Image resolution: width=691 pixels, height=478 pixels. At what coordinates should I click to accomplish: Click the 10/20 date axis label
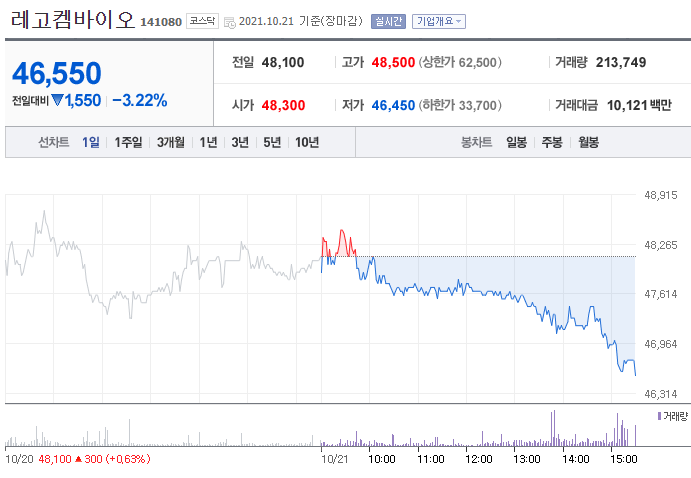19,459
